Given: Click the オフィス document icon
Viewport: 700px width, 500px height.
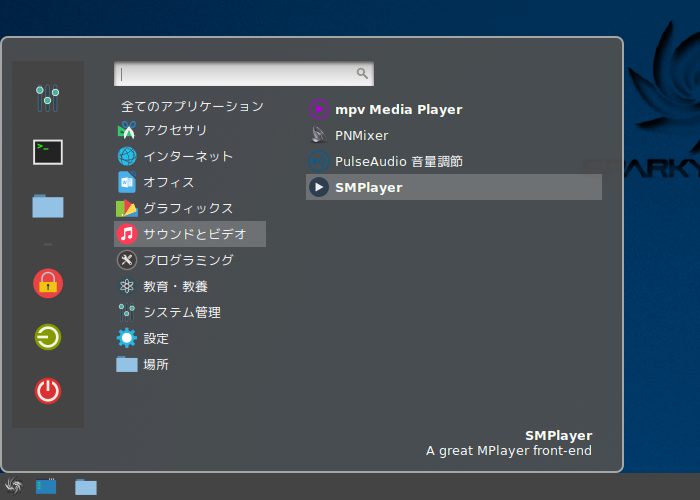Looking at the screenshot, I should [x=127, y=182].
